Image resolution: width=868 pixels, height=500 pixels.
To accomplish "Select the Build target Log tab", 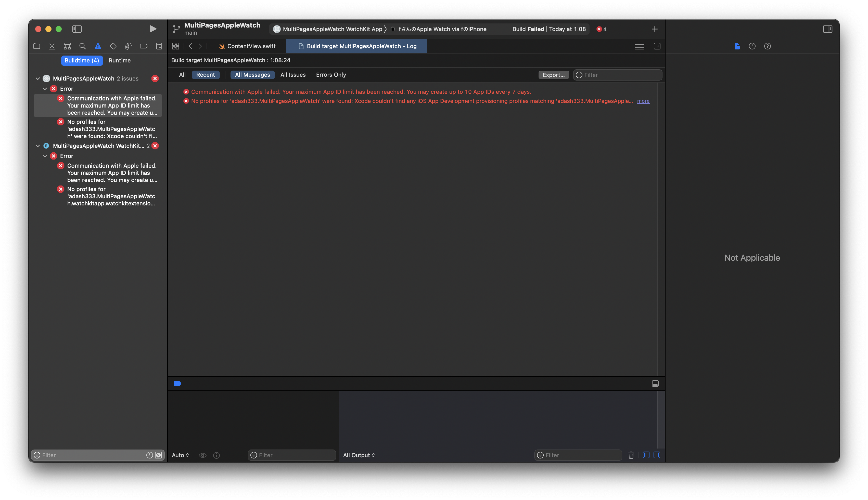I will click(357, 46).
